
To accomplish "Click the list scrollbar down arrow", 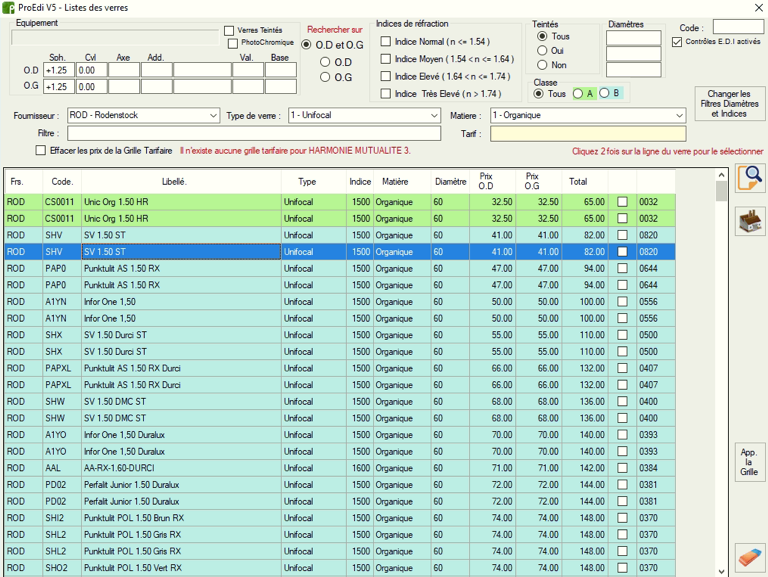I will click(721, 571).
